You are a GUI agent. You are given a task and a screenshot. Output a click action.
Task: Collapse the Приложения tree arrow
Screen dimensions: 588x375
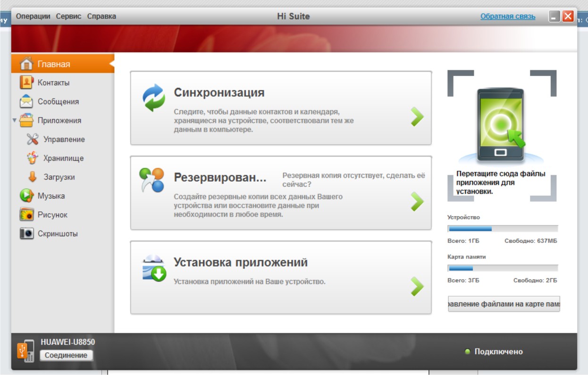click(x=15, y=120)
